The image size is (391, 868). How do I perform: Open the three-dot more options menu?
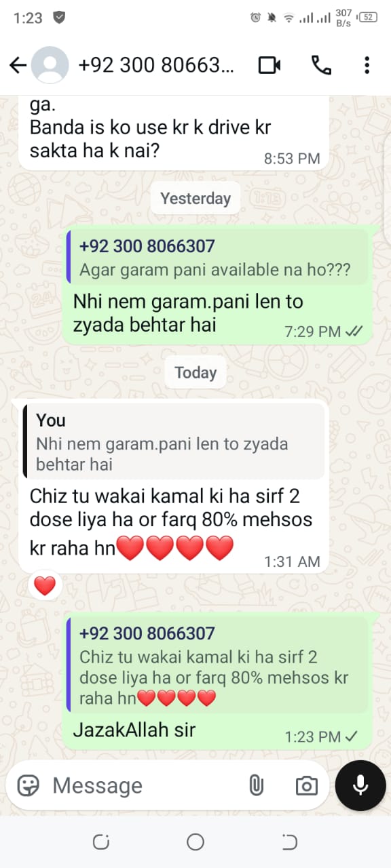(x=367, y=65)
